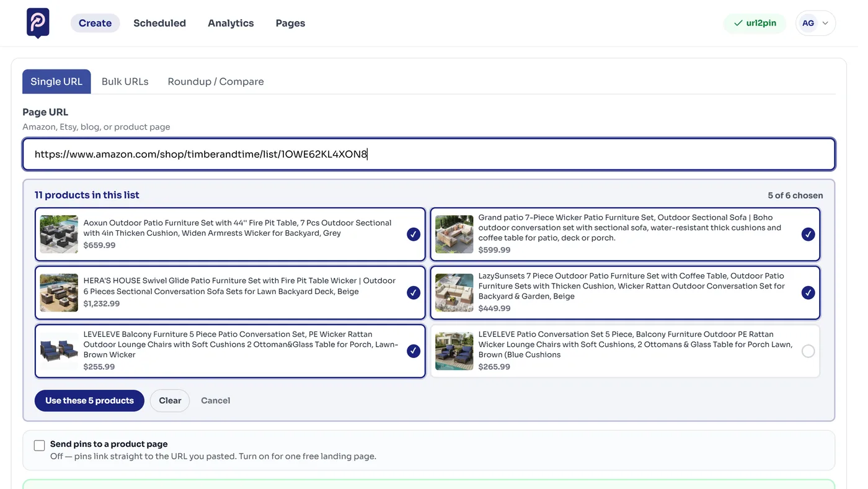Click the HERA'S HOUSE product thumbnail
The image size is (868, 489).
[59, 292]
